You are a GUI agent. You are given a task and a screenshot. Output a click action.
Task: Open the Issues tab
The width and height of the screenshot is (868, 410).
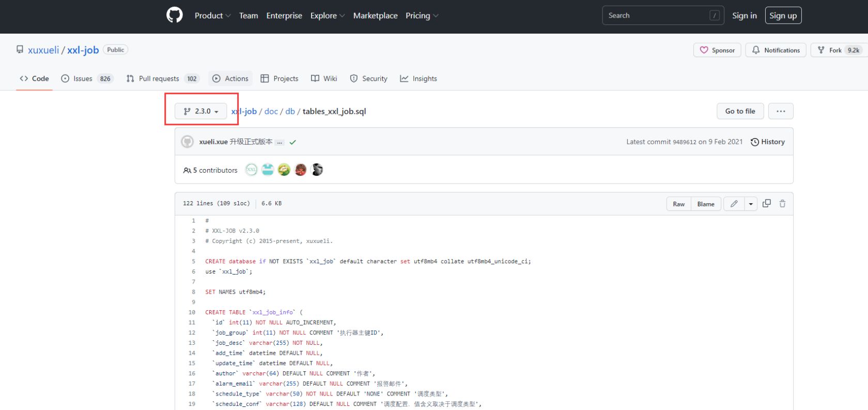pos(86,79)
